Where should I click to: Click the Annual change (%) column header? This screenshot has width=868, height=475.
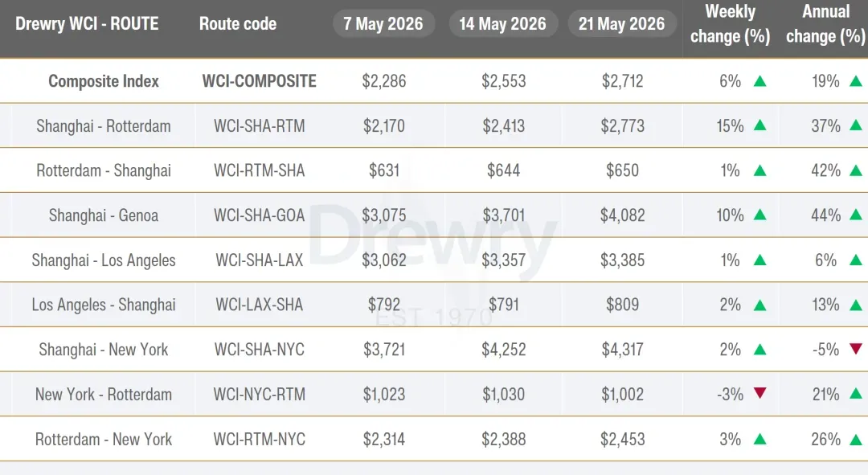point(825,24)
